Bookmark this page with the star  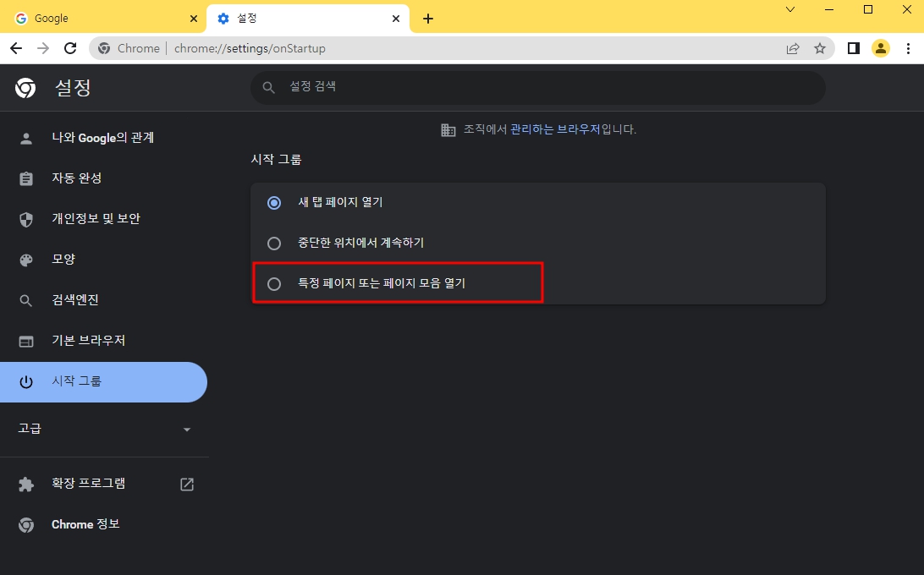[x=819, y=48]
